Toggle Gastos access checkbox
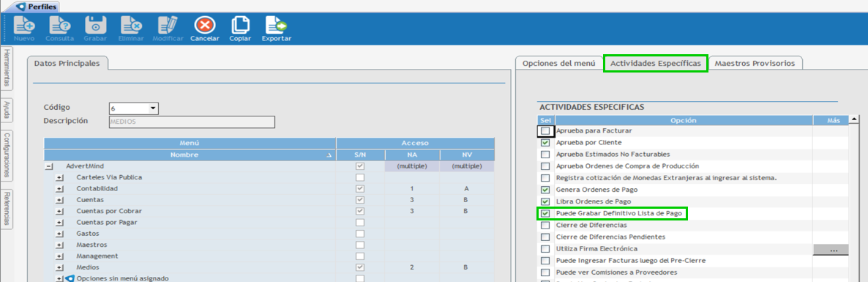 point(360,233)
